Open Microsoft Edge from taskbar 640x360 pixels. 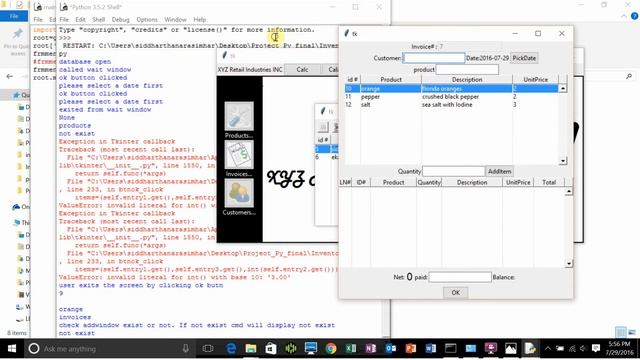tap(231, 349)
